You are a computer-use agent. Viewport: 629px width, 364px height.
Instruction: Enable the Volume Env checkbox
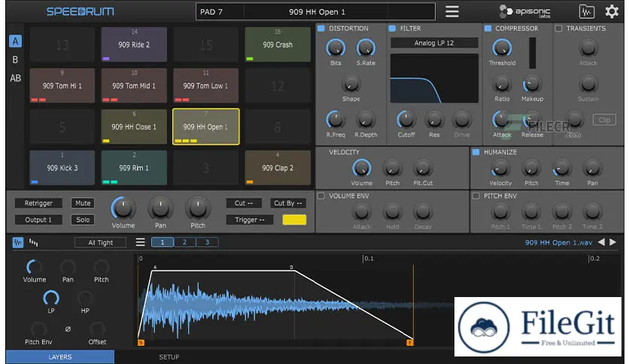321,196
